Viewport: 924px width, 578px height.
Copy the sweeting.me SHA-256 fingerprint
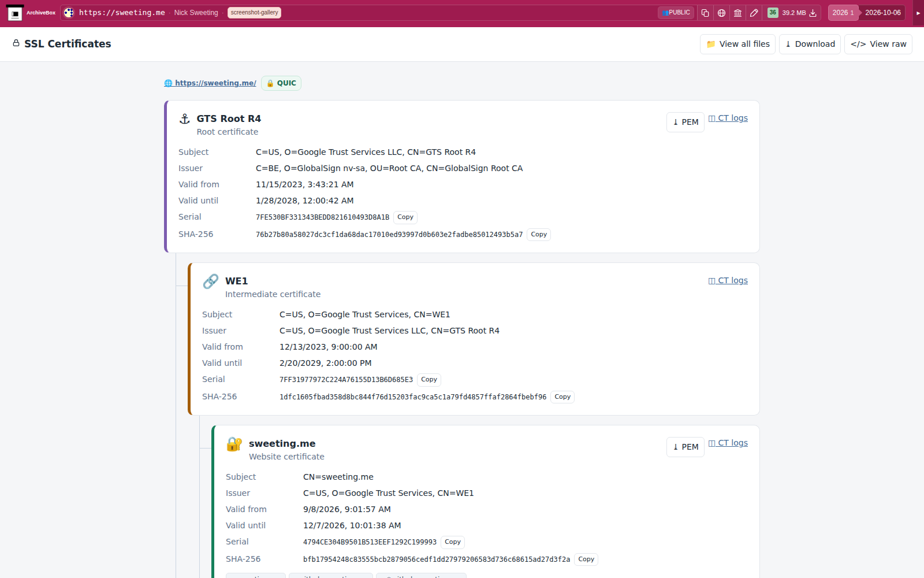(x=586, y=560)
